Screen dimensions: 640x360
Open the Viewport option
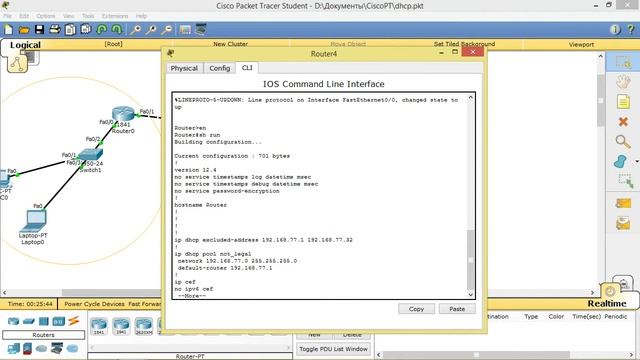pyautogui.click(x=581, y=44)
